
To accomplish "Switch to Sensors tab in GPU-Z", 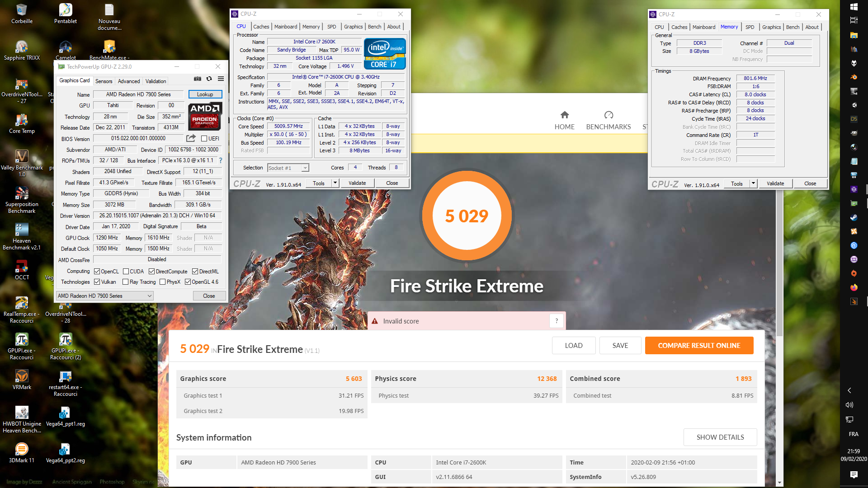I will coord(104,81).
